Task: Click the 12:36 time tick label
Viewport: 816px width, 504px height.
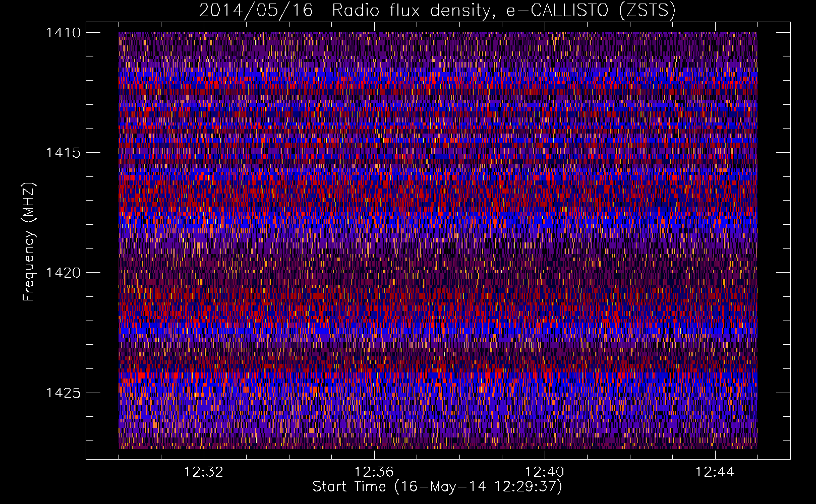Action: coord(374,472)
